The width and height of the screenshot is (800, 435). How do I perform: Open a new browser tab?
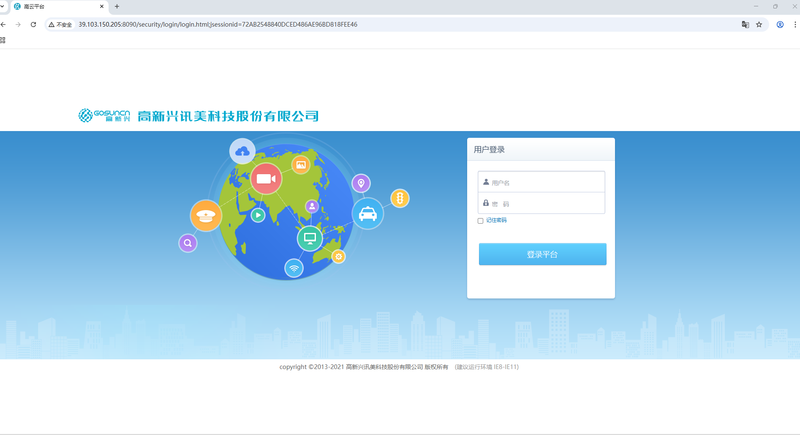click(117, 7)
